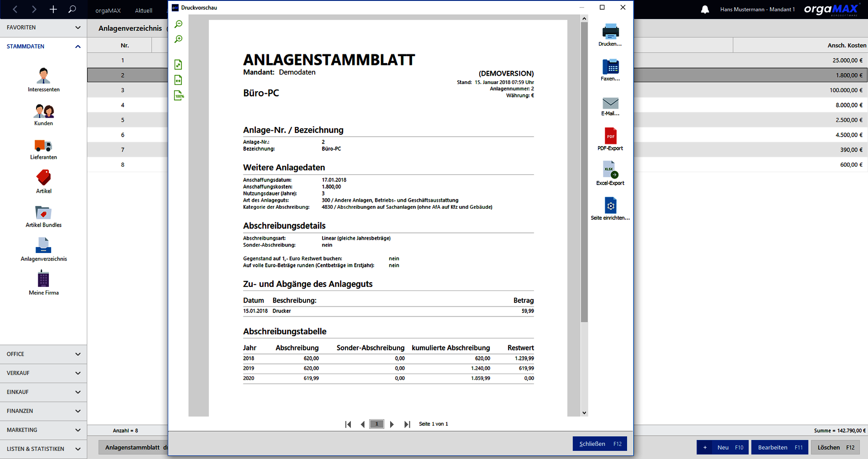Image resolution: width=868 pixels, height=459 pixels.
Task: Open Lieferanten in the sidebar
Action: 43,149
